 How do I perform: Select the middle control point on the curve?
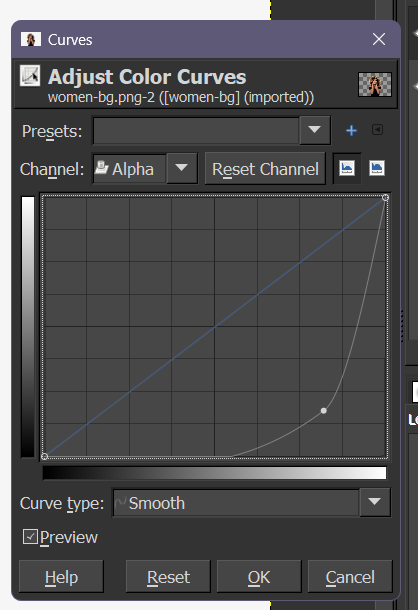point(323,410)
